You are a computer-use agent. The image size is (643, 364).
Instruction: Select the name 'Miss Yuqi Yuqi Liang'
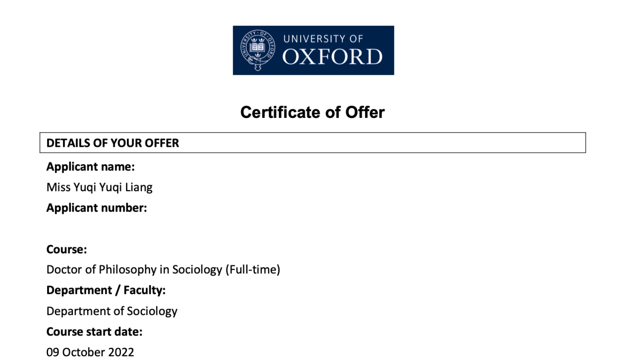click(x=99, y=187)
